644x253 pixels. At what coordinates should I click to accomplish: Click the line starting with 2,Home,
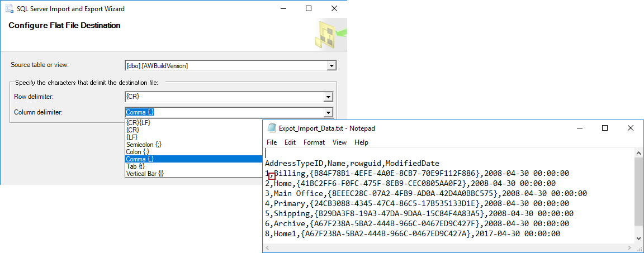pyautogui.click(x=410, y=183)
